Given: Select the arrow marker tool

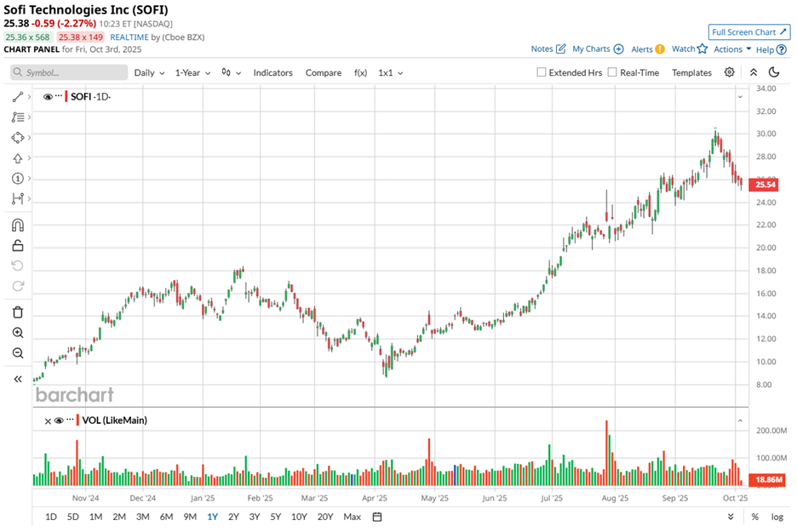Looking at the screenshot, I should (x=18, y=158).
